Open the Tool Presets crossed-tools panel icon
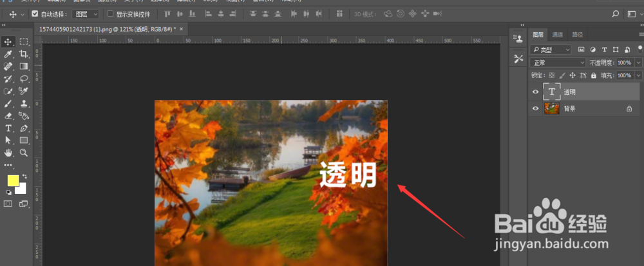The image size is (644, 266). (518, 59)
